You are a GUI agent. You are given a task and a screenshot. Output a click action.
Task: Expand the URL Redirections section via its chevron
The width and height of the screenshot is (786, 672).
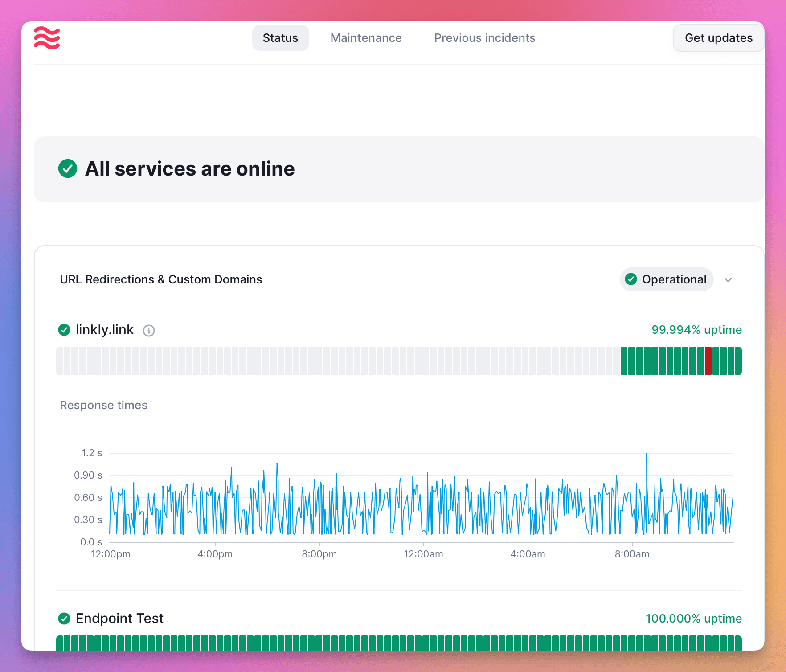click(x=729, y=279)
